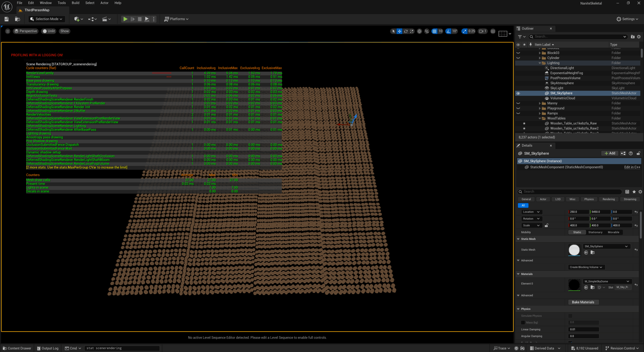Image resolution: width=644 pixels, height=352 pixels.
Task: Open the Content Drawer
Action: 17,348
